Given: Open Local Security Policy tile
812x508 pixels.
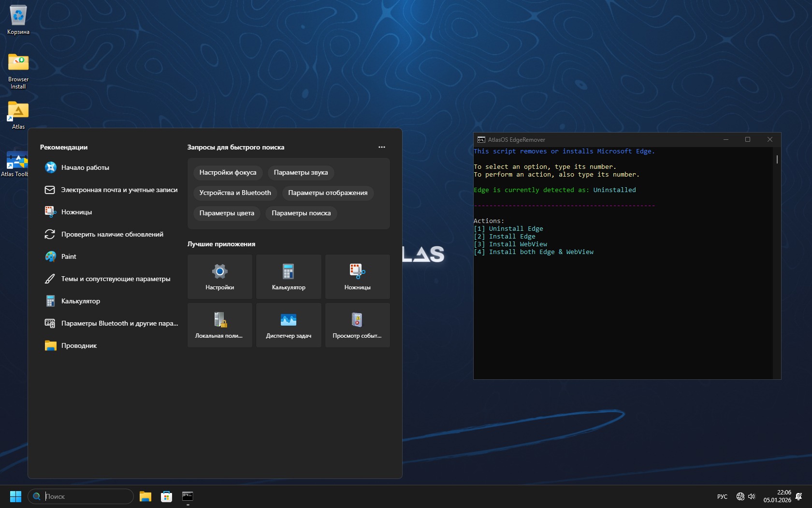Looking at the screenshot, I should [219, 325].
